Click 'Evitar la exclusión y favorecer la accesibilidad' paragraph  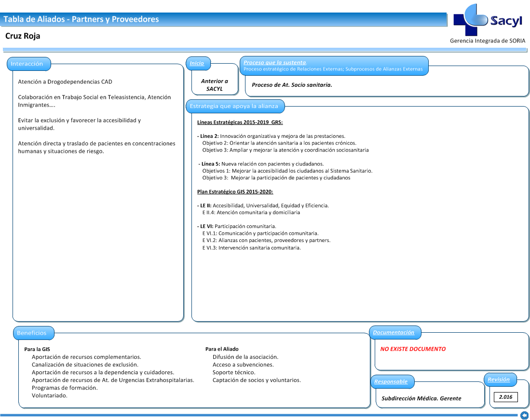(x=80, y=124)
